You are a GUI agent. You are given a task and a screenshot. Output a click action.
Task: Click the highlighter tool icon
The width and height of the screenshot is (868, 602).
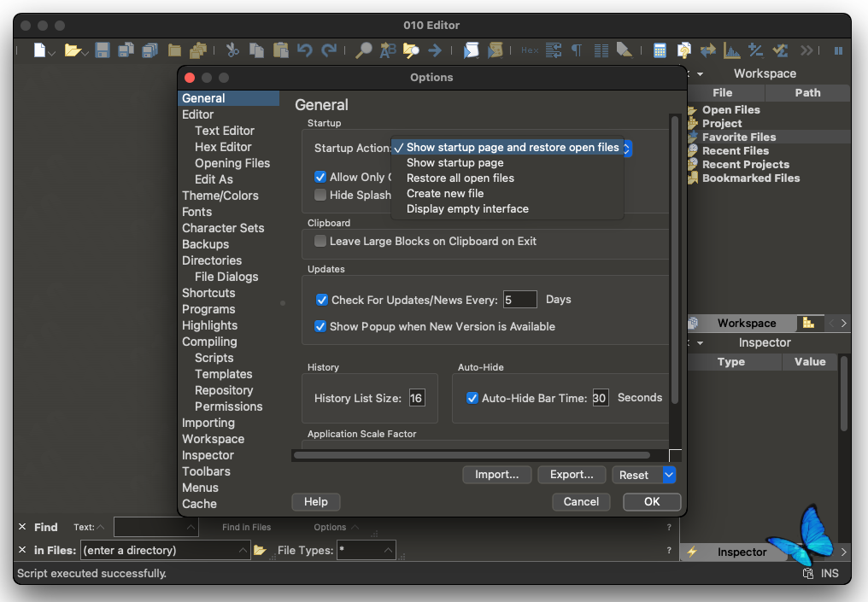point(625,50)
